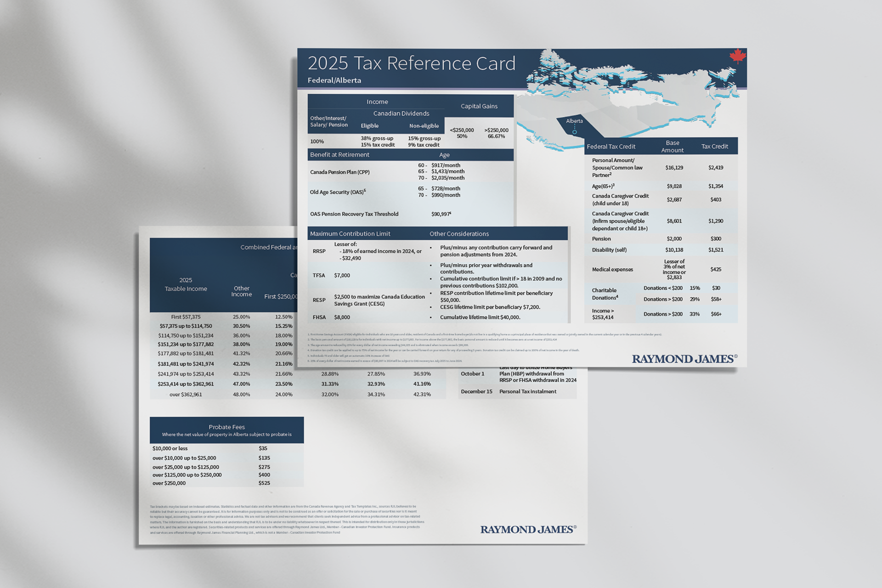This screenshot has height=588, width=882.
Task: Click the Raymond James logo on the front card
Action: coord(684,359)
